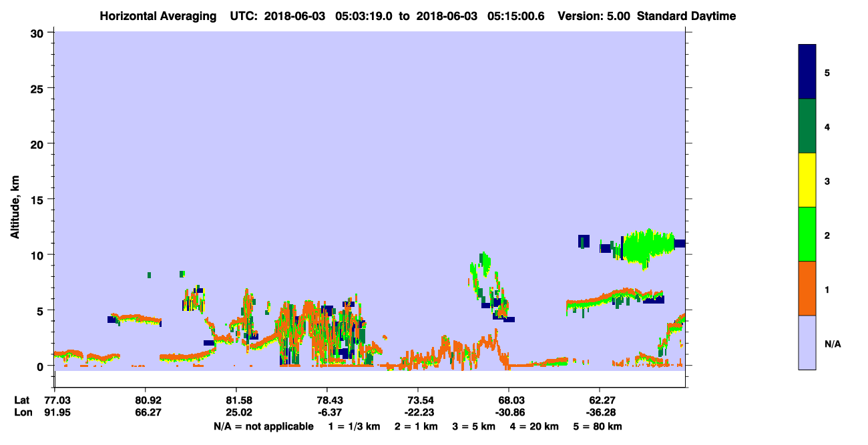The width and height of the screenshot is (868, 445).
Task: Click 'Version: 5.00' in the title
Action: pyautogui.click(x=594, y=16)
